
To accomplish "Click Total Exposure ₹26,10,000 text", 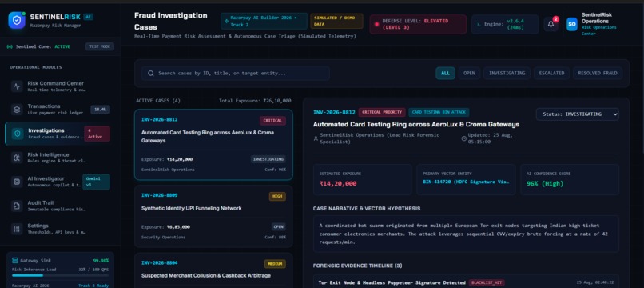I will pyautogui.click(x=255, y=100).
